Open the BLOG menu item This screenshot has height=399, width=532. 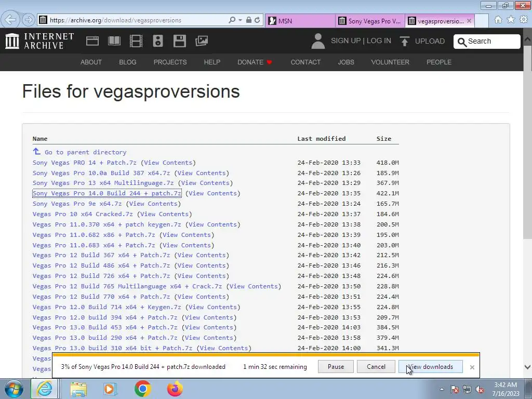click(128, 62)
